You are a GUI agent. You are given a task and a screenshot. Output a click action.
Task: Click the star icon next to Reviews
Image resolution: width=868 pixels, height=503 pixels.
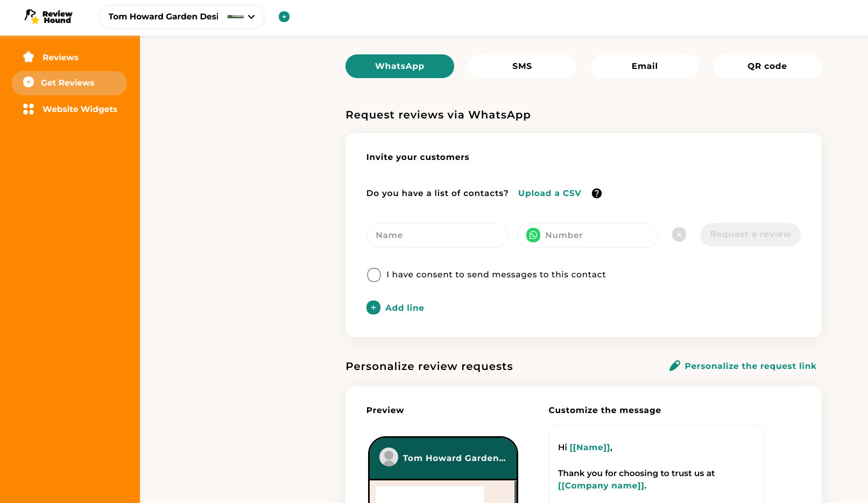(x=29, y=57)
